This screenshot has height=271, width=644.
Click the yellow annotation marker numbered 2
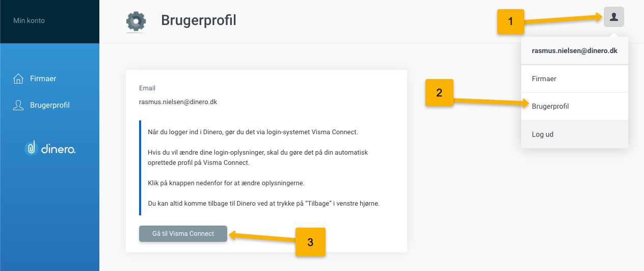pos(439,92)
